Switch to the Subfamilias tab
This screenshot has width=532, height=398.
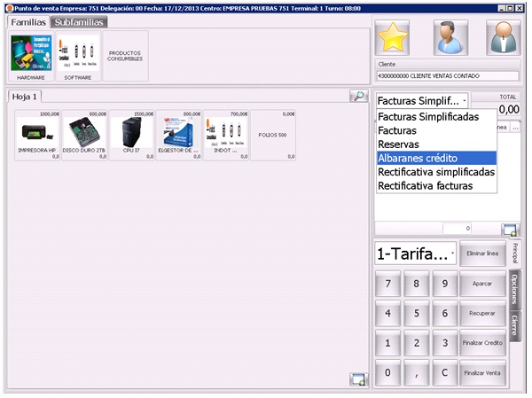click(78, 21)
